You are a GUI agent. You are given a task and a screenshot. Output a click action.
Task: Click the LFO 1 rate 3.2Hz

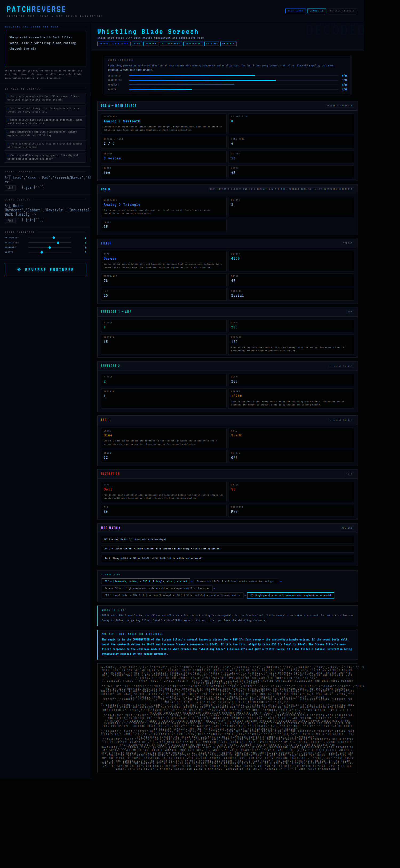click(x=237, y=435)
